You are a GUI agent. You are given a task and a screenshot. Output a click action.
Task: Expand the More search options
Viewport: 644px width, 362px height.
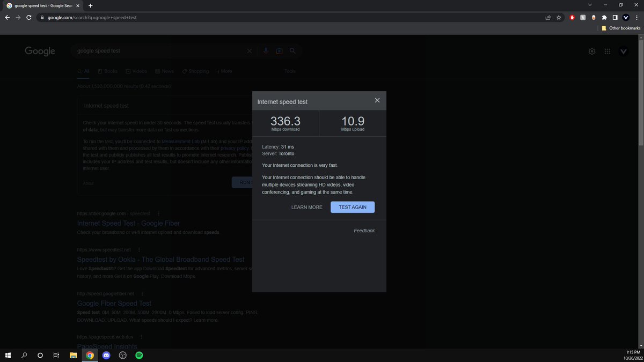point(224,71)
